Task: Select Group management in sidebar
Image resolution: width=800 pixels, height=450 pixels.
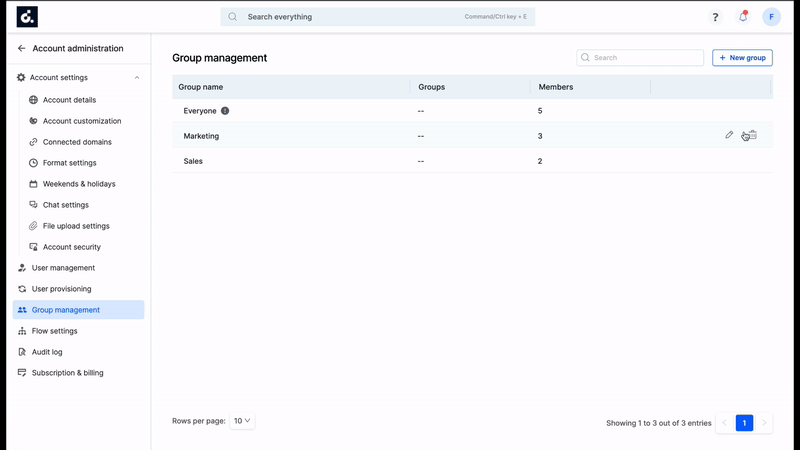Action: [79, 310]
